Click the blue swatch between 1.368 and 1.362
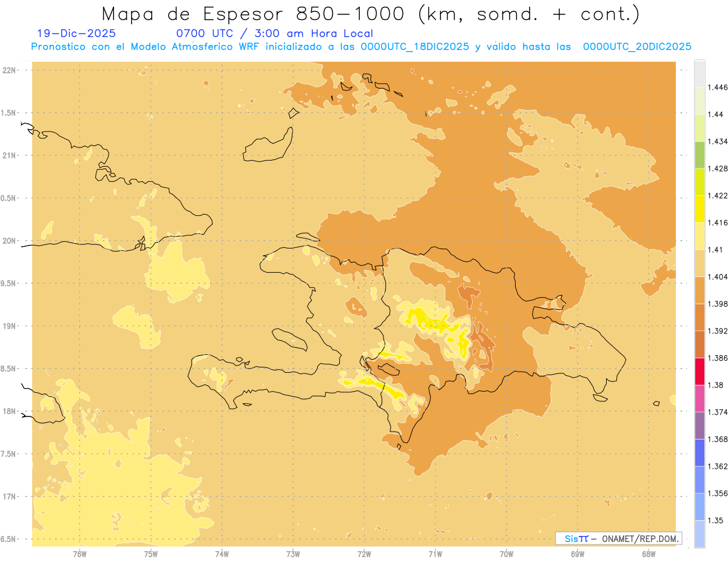The height and width of the screenshot is (562, 728). click(x=699, y=453)
